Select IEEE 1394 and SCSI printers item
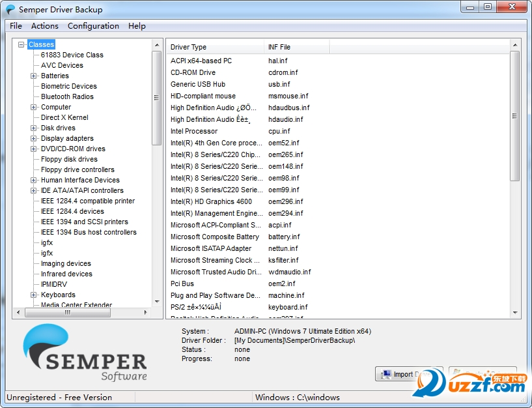The image size is (532, 408). point(85,222)
